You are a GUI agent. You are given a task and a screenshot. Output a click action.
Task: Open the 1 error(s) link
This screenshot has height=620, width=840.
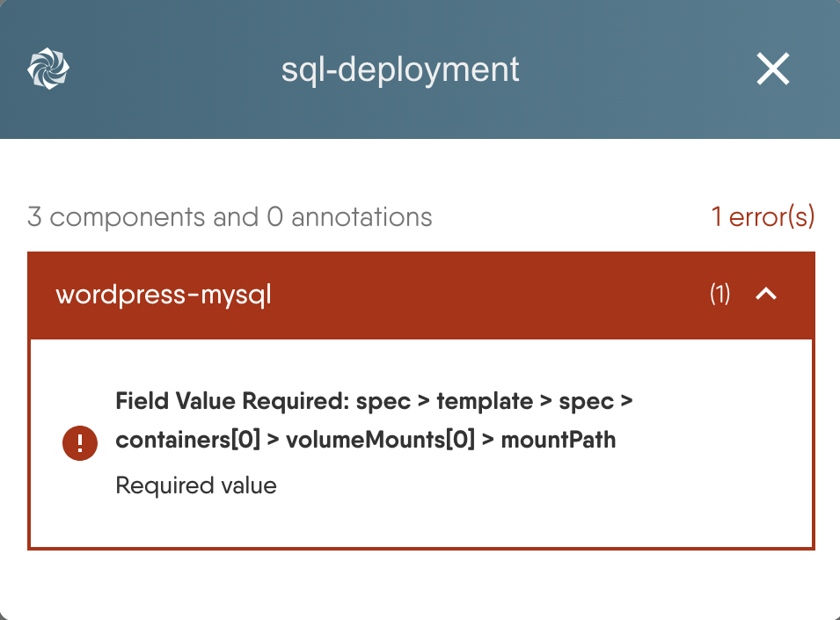tap(763, 216)
